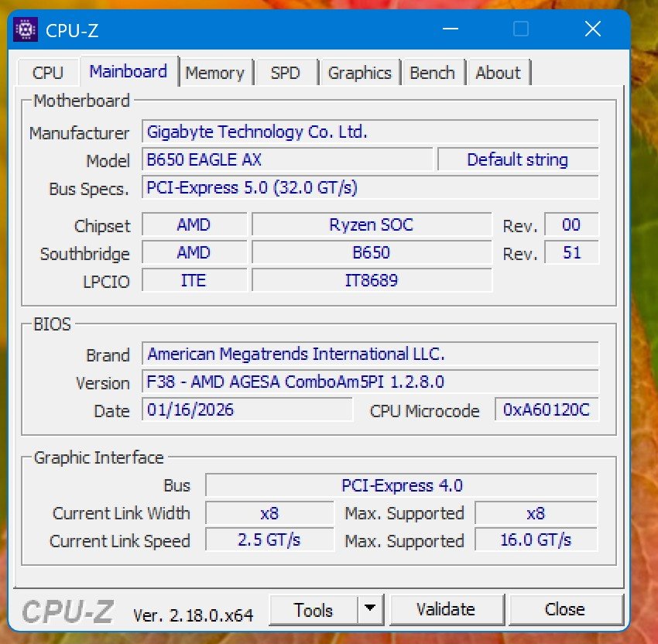Close the CPU-Z window with X
This screenshot has height=644, width=658.
pos(593,29)
